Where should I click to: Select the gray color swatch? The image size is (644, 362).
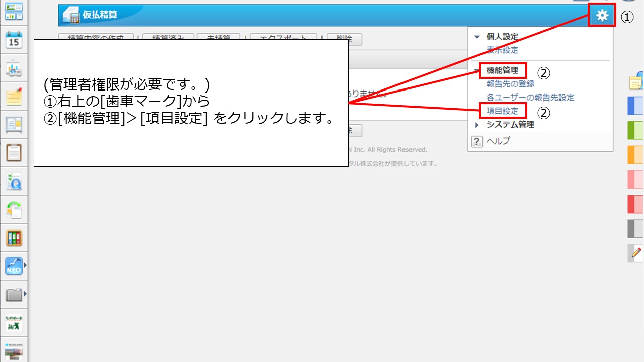[636, 229]
